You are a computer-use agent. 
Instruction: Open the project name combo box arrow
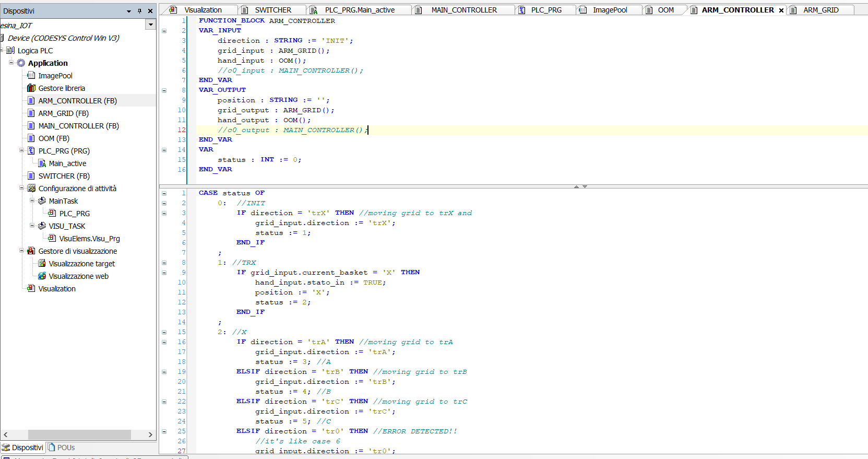point(151,25)
